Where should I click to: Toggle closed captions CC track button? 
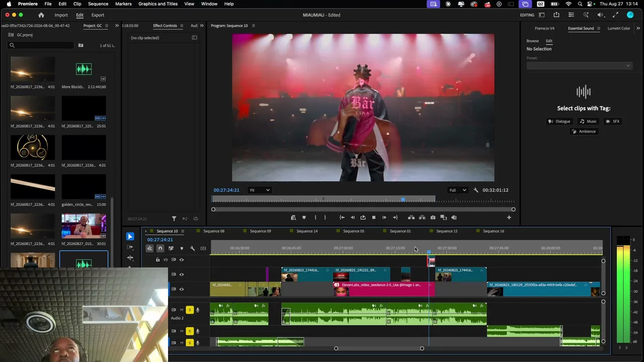click(203, 248)
